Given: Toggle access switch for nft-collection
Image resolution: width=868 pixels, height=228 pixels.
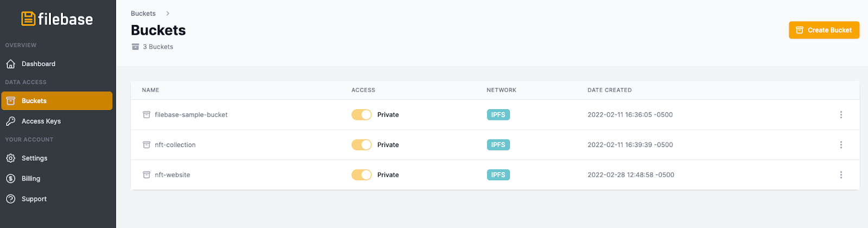Looking at the screenshot, I should click(x=361, y=145).
